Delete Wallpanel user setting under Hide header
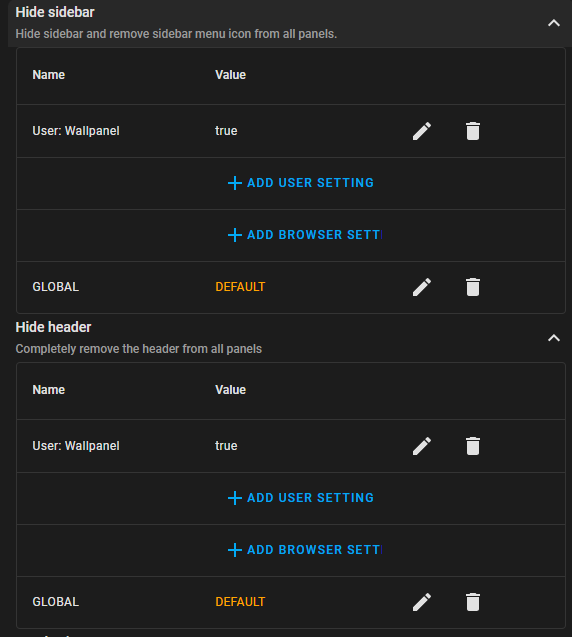This screenshot has width=572, height=637. pyautogui.click(x=473, y=446)
